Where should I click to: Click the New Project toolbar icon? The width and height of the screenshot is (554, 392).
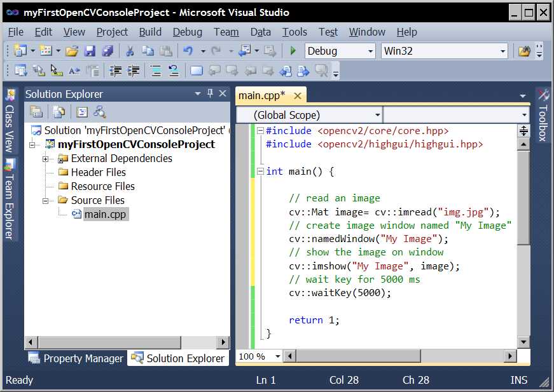coord(20,51)
